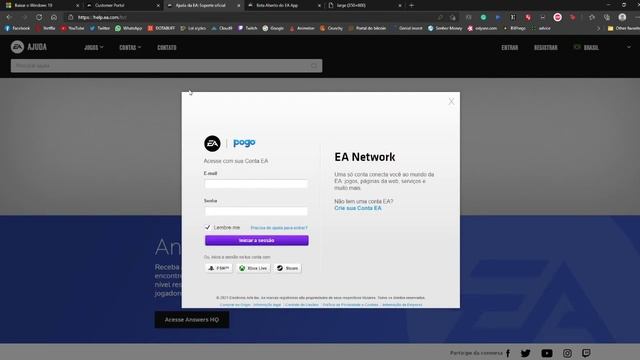The image size is (640, 360).
Task: Click the search magnifier icon in help bar
Action: pyautogui.click(x=314, y=66)
